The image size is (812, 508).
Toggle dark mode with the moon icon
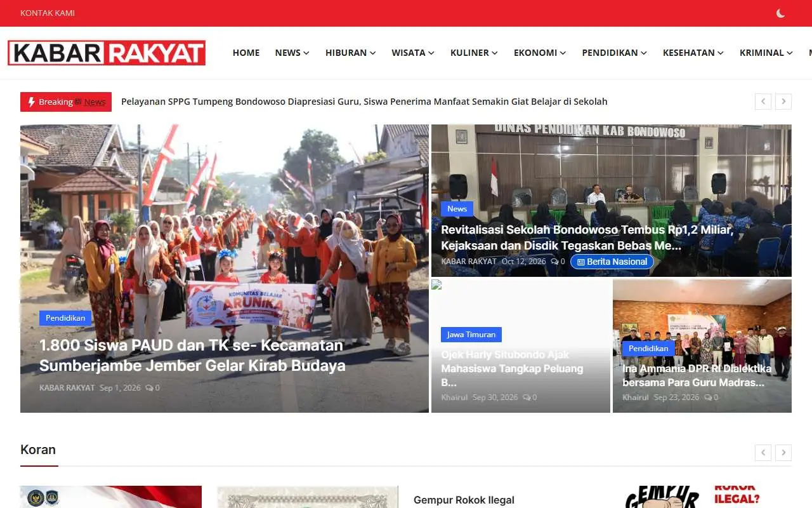point(780,13)
